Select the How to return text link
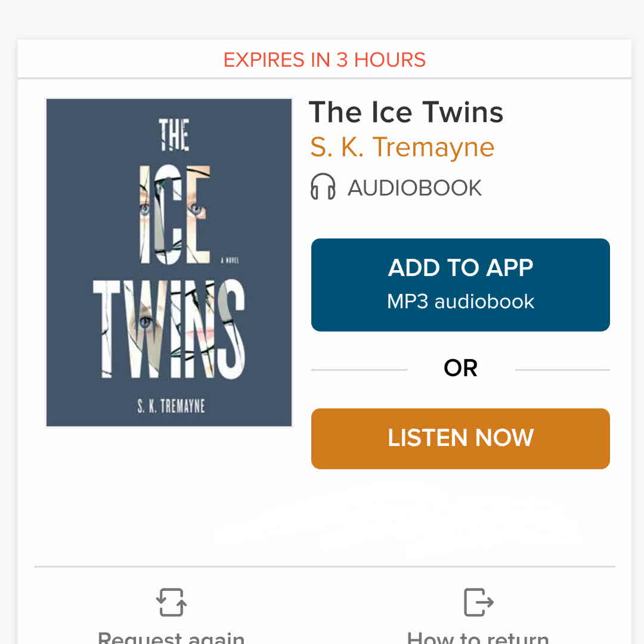The width and height of the screenshot is (644, 644). 478,637
